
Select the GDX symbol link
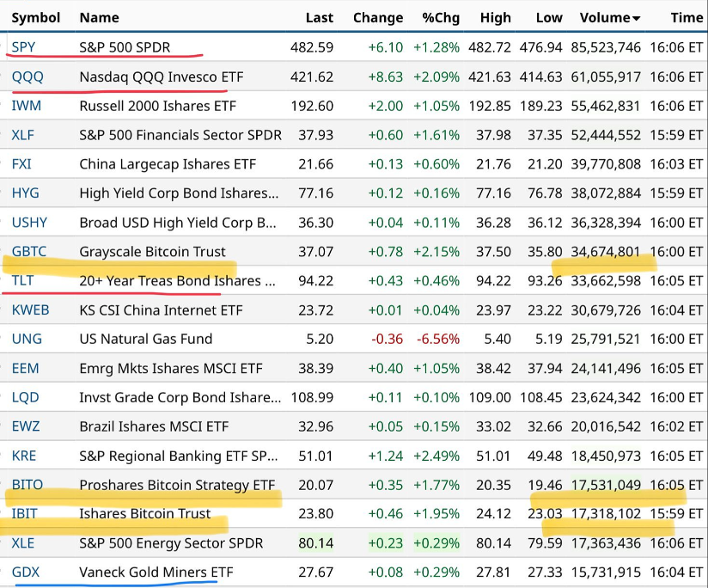coord(26,572)
